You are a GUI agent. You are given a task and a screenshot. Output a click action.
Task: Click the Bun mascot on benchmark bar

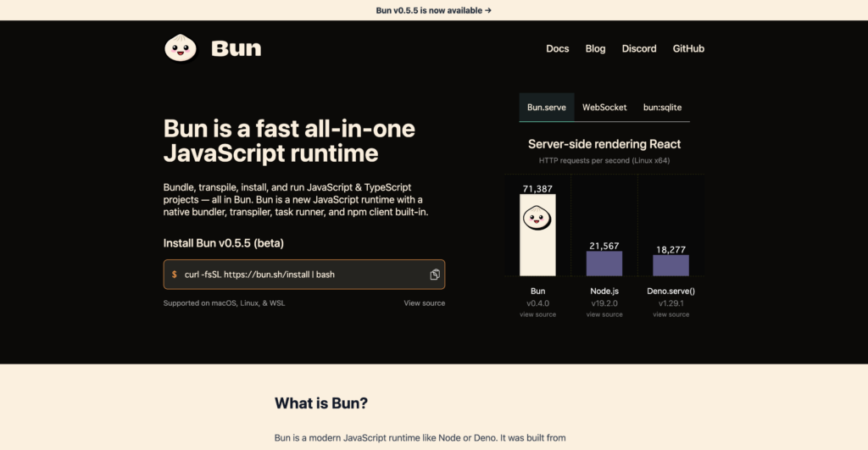point(537,218)
